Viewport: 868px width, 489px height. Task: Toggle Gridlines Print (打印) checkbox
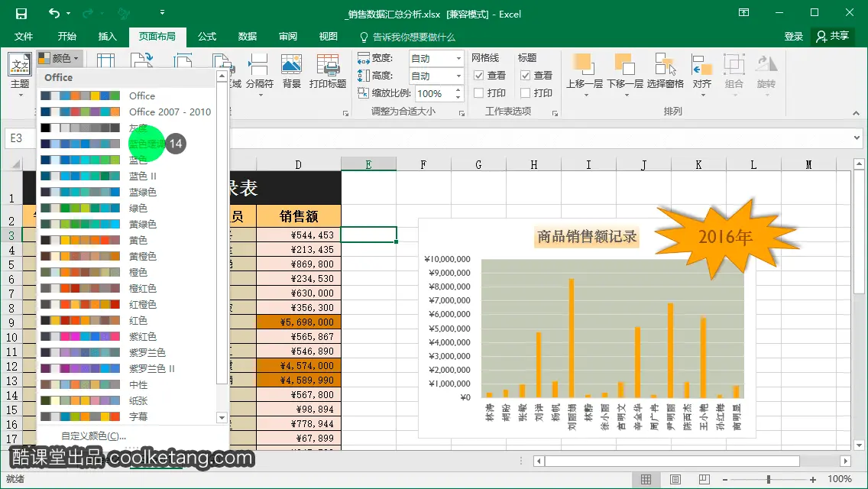479,93
